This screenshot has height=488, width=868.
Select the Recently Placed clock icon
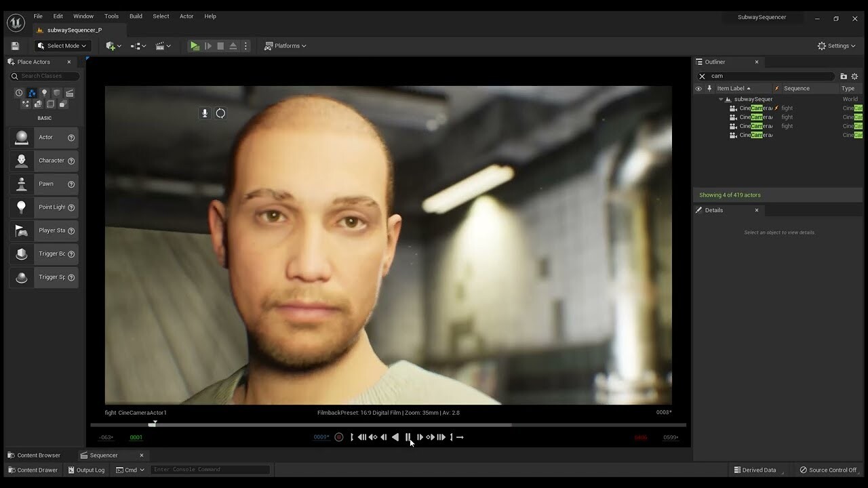[19, 92]
